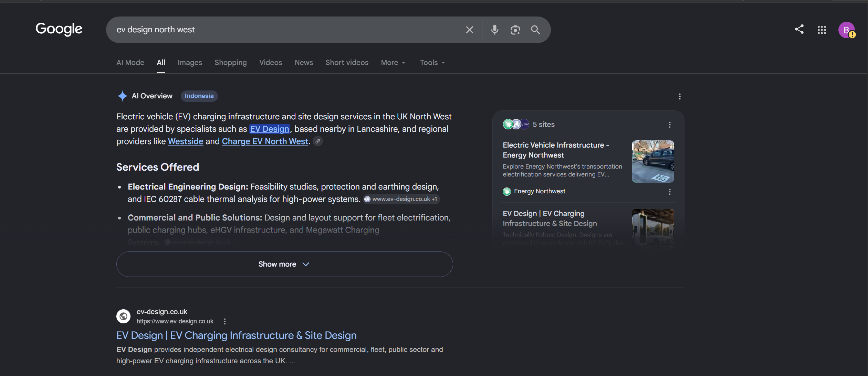The image size is (868, 376).
Task: Click the EV charger thumbnail image
Action: [653, 227]
